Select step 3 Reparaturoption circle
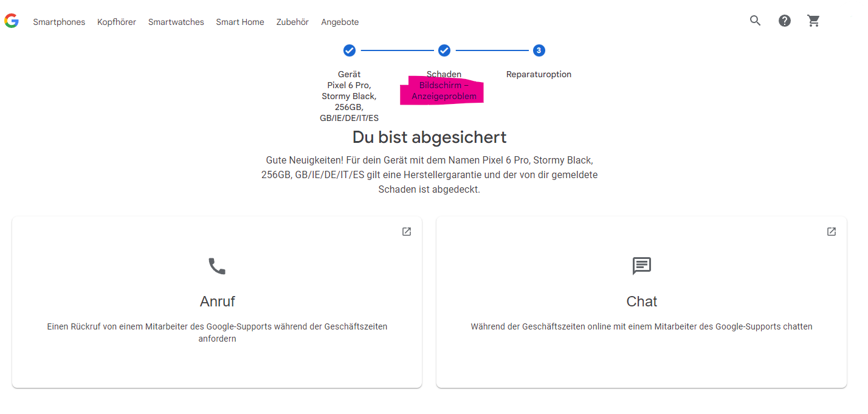 pyautogui.click(x=539, y=50)
